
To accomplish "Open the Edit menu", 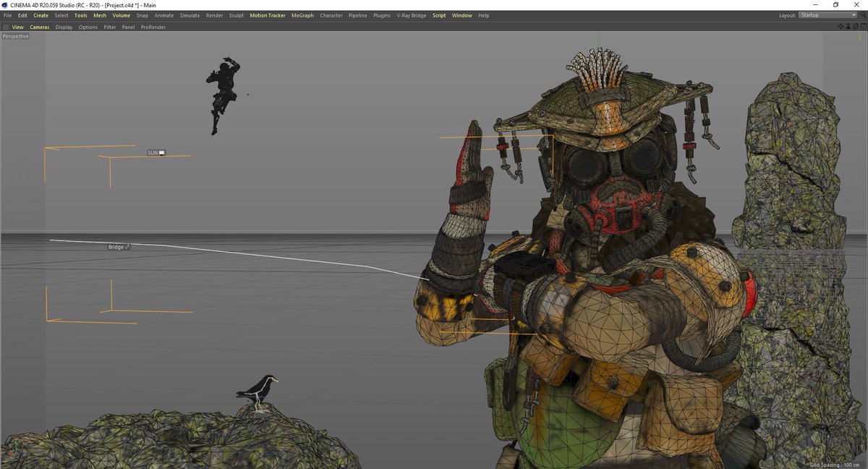I will (22, 15).
